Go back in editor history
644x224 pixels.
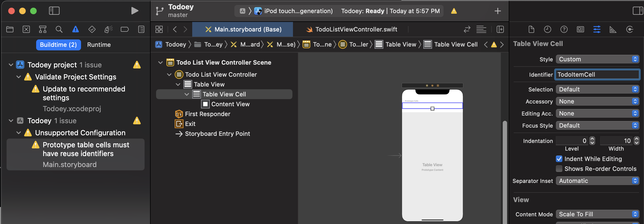(175, 29)
